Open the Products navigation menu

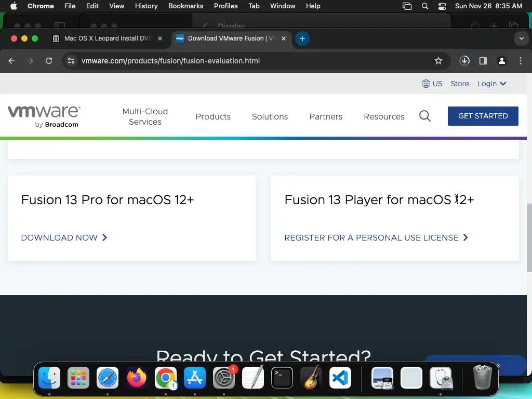point(213,116)
